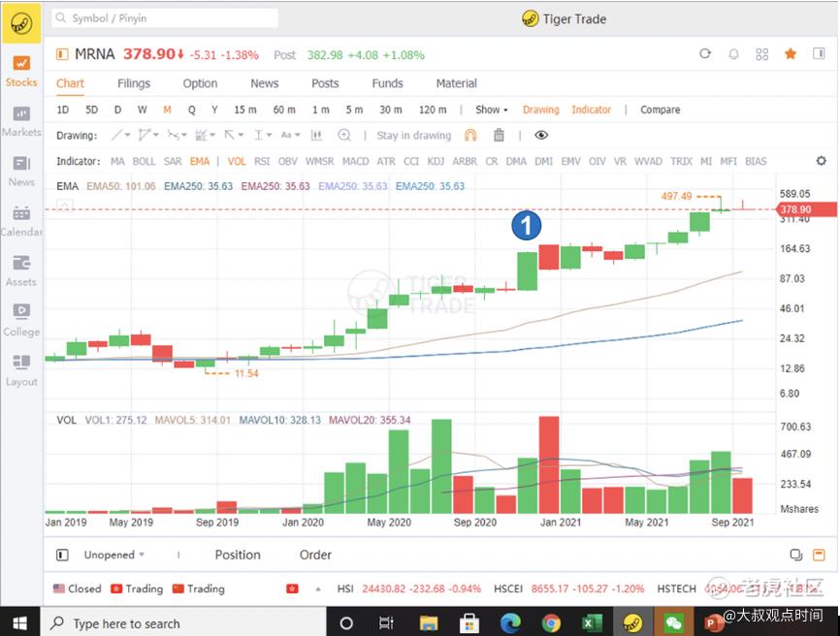
Task: Click the Symbol / Pinyin search field
Action: [x=165, y=18]
